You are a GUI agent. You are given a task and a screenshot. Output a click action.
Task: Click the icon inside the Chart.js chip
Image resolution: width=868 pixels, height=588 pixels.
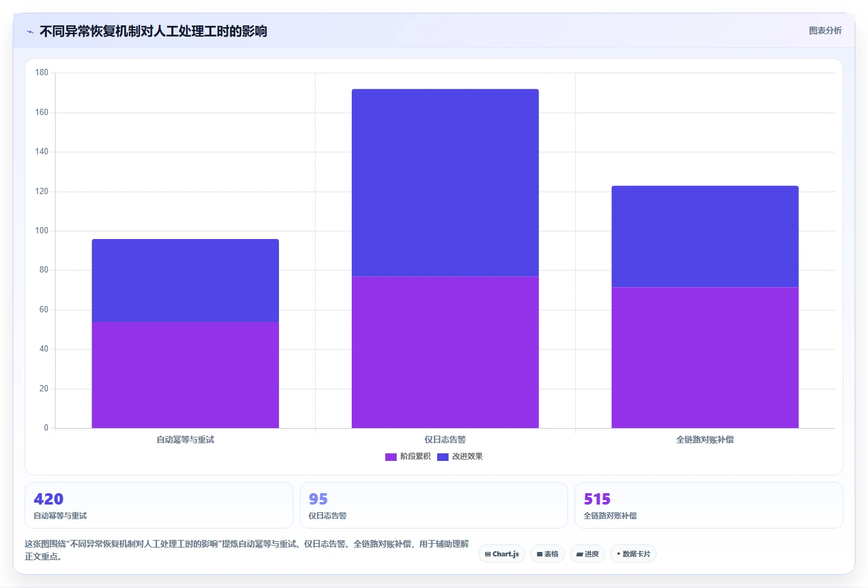(x=488, y=554)
